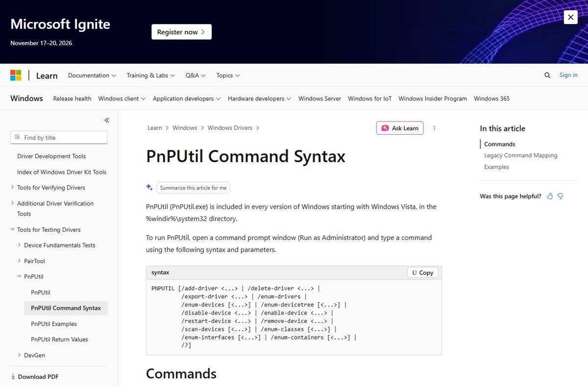
Task: Click the thumbs up feedback icon
Action: click(550, 196)
